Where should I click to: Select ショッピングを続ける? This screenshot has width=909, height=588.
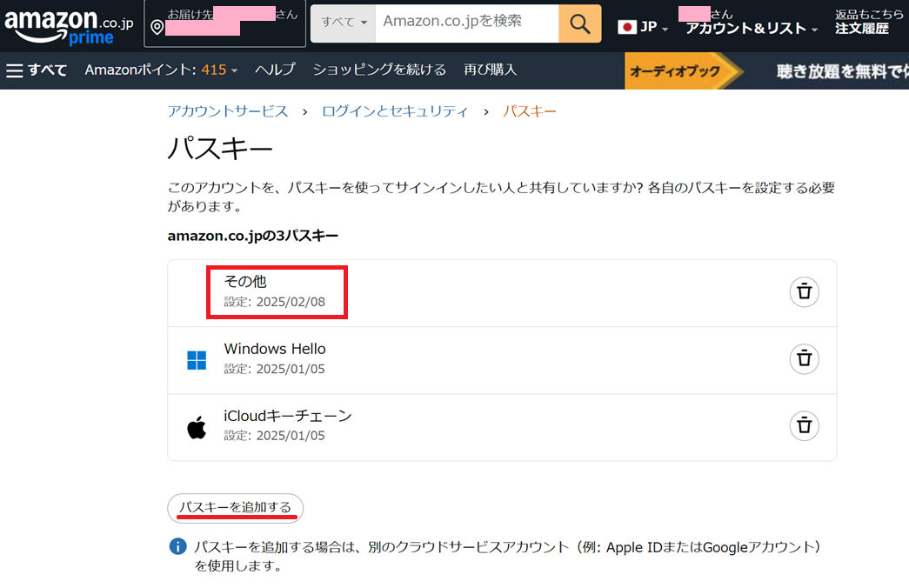point(379,70)
